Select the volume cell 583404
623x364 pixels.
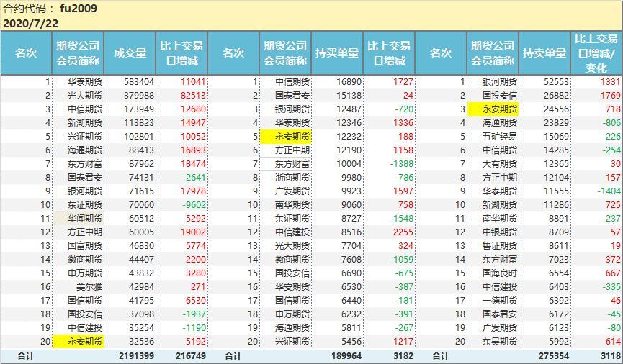139,82
